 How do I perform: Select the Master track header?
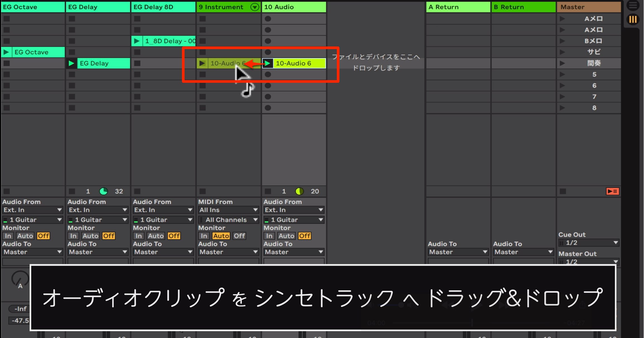point(589,7)
